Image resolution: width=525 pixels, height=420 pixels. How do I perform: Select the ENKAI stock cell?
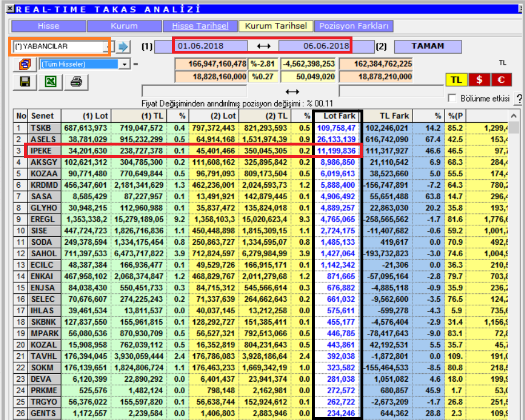point(44,276)
